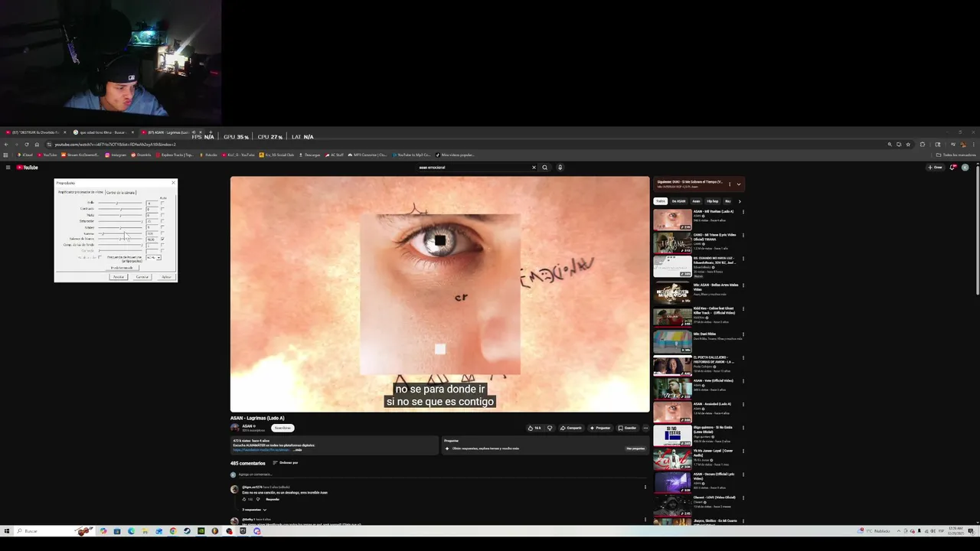Enable Auto checkbox for Matiz
This screenshot has width=980, height=551.
pos(162,215)
